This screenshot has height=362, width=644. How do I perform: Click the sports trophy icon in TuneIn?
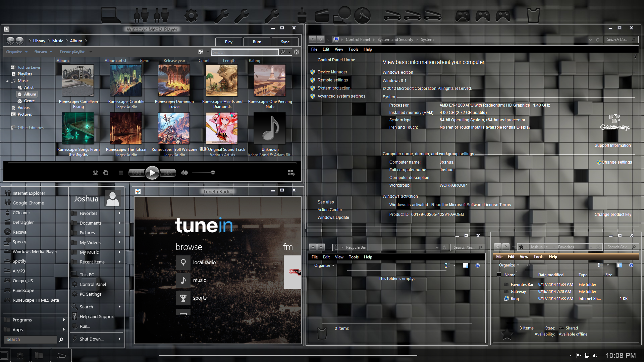pyautogui.click(x=183, y=298)
